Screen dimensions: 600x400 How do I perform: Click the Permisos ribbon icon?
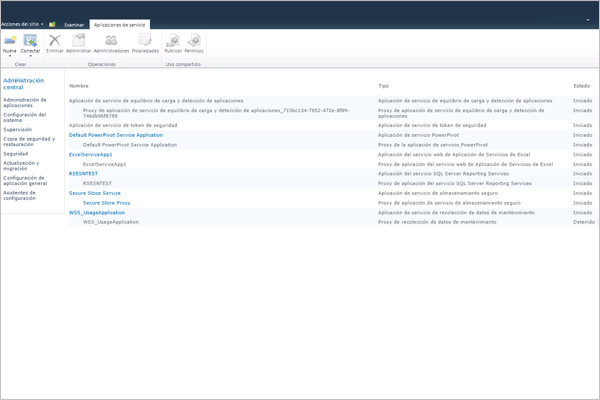pyautogui.click(x=194, y=40)
